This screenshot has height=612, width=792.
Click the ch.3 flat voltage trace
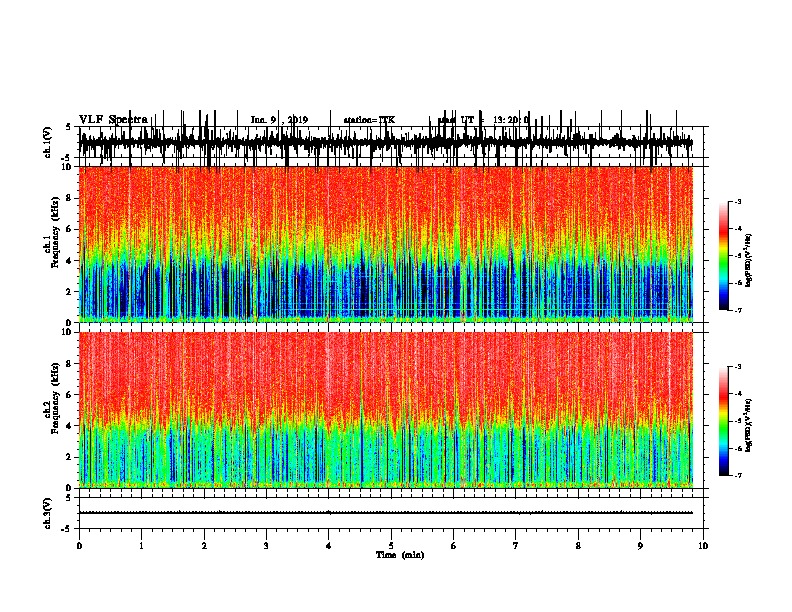(x=386, y=513)
